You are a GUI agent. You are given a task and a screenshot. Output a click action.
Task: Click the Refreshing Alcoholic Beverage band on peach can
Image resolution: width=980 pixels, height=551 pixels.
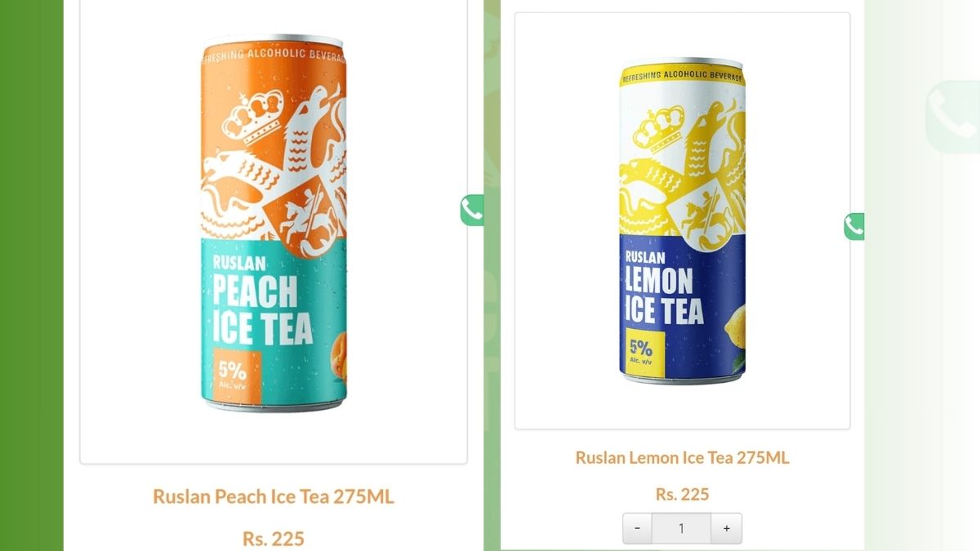tap(274, 59)
